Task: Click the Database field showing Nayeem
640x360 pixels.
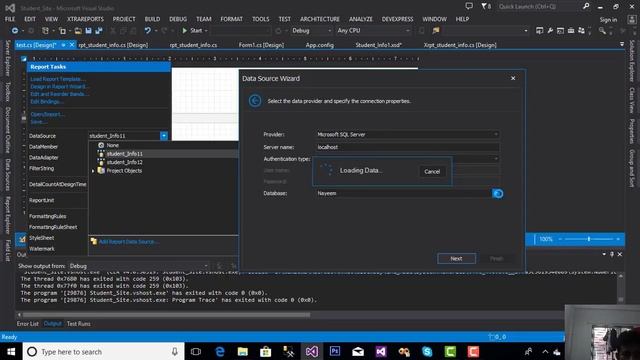Action: (x=404, y=193)
